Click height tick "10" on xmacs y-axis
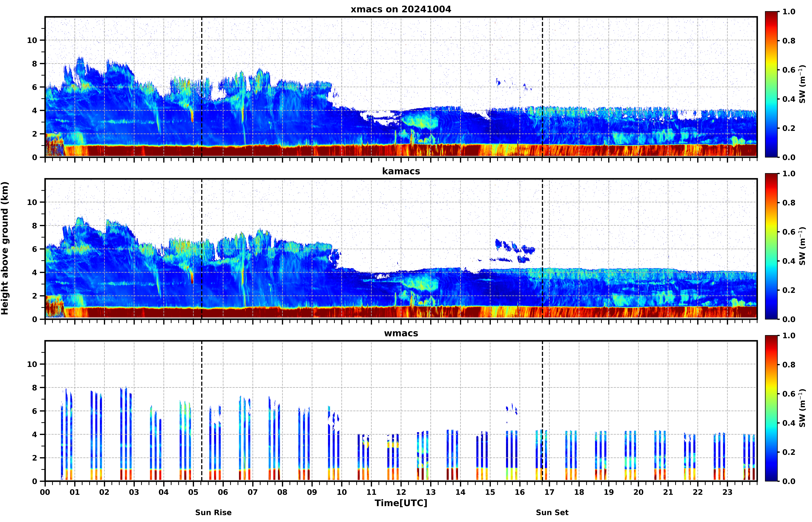This screenshot has height=522, width=812. (32, 40)
